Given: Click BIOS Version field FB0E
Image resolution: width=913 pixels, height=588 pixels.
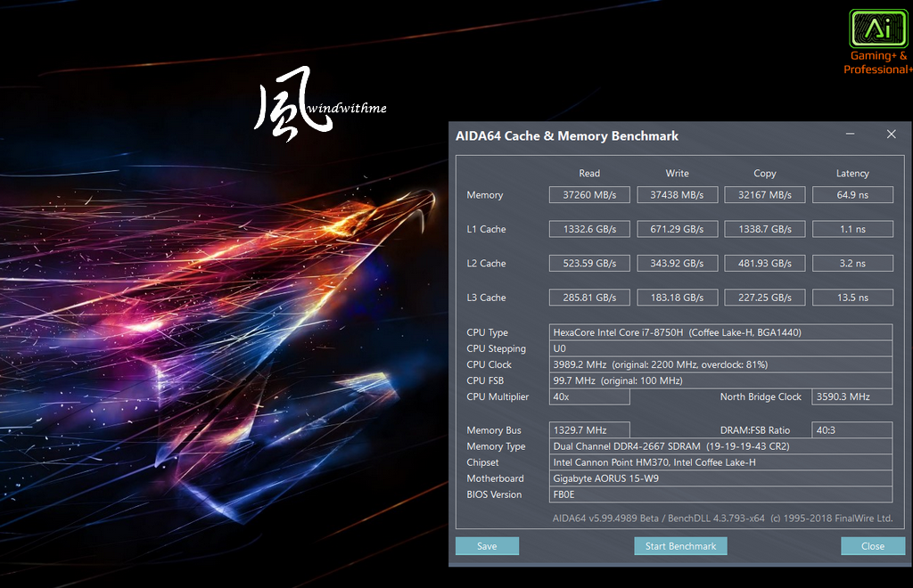Looking at the screenshot, I should pyautogui.click(x=720, y=494).
